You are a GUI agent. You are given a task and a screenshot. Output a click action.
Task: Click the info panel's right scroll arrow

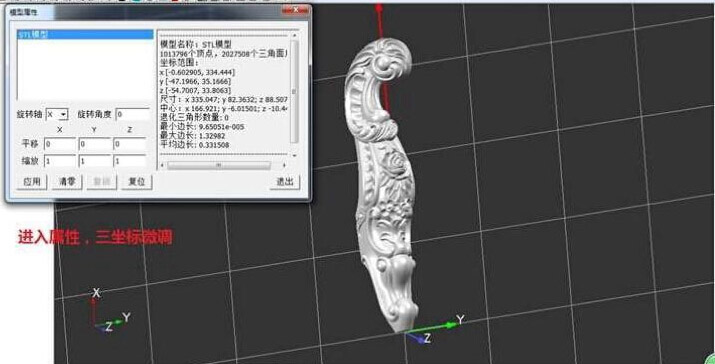284,165
